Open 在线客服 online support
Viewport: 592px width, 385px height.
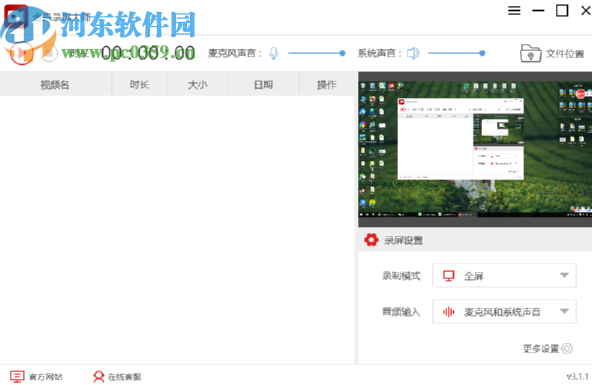[117, 376]
